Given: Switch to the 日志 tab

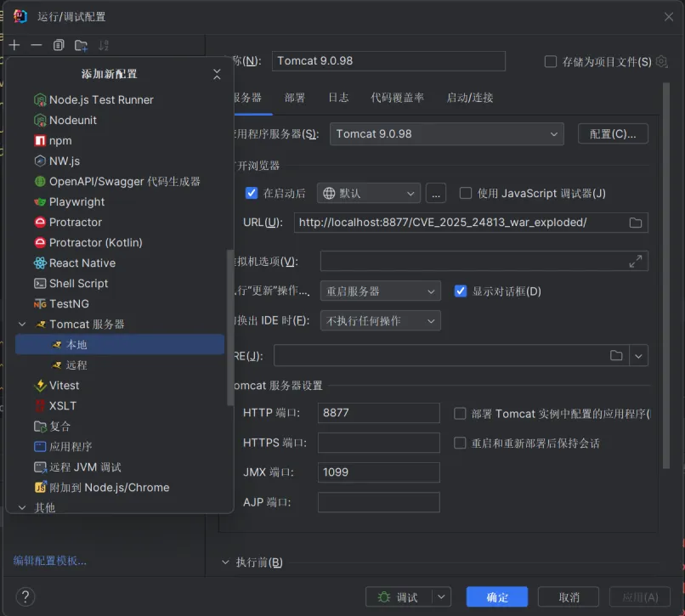Looking at the screenshot, I should [x=338, y=98].
